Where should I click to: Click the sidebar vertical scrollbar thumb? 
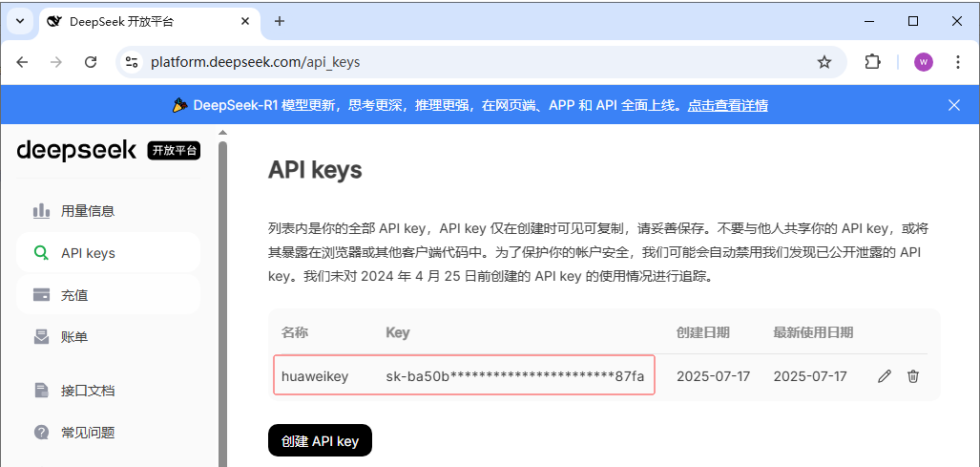point(222,303)
